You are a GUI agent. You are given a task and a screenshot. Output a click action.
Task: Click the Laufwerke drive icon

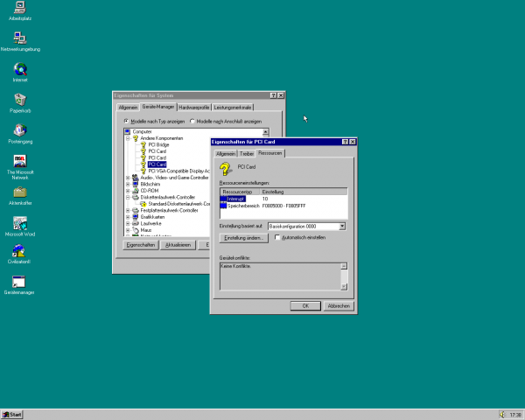(136, 223)
